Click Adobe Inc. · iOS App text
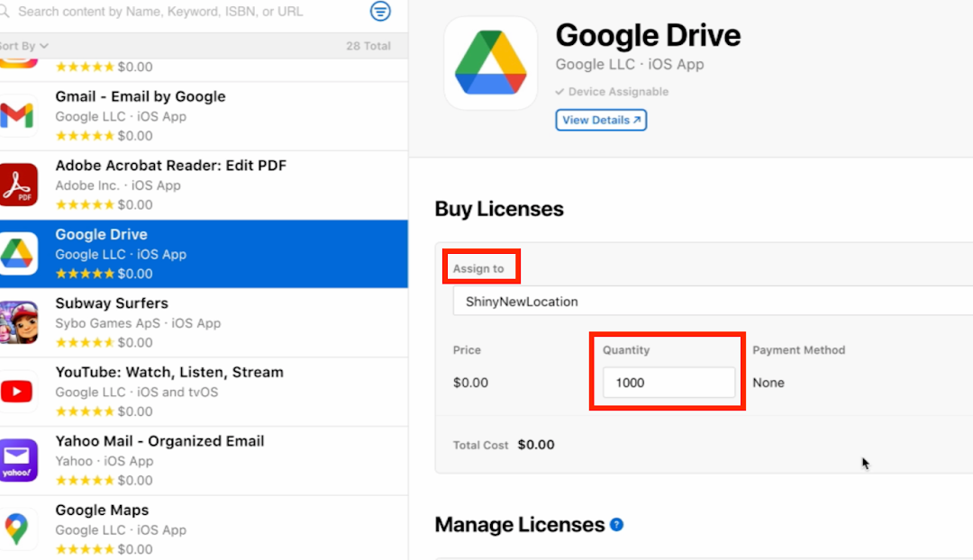 [x=118, y=185]
